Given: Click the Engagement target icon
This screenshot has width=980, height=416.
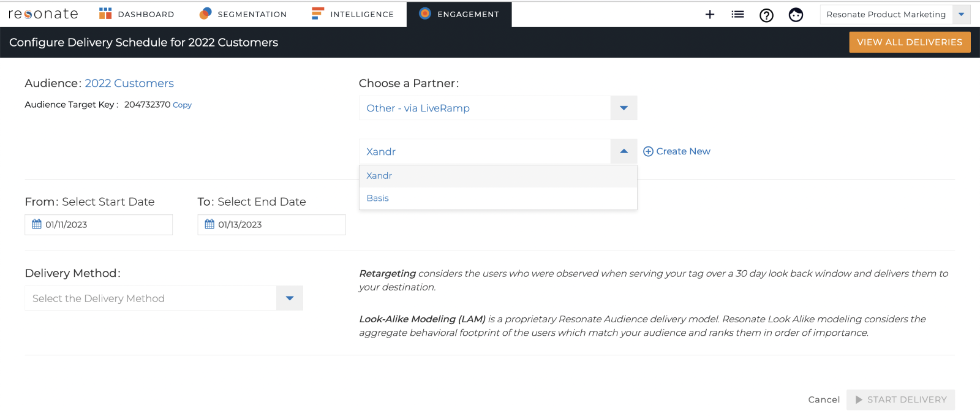Looking at the screenshot, I should tap(425, 13).
